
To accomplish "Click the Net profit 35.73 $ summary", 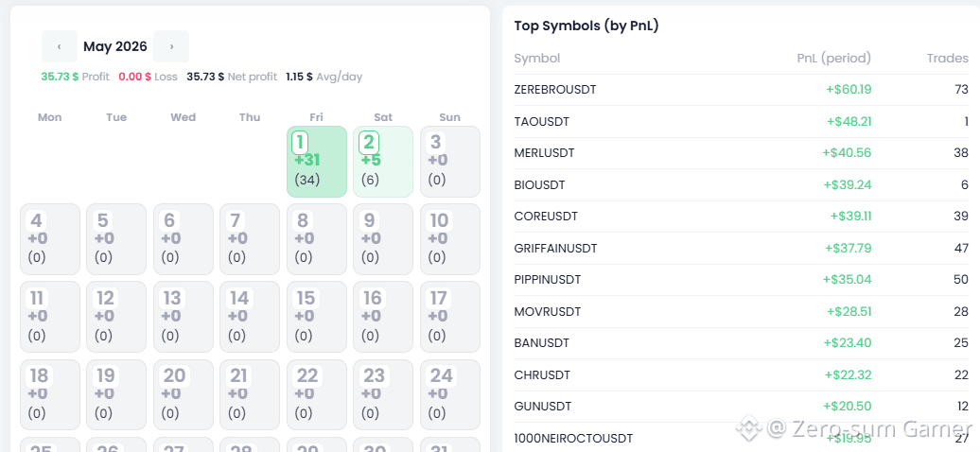I will 232,77.
